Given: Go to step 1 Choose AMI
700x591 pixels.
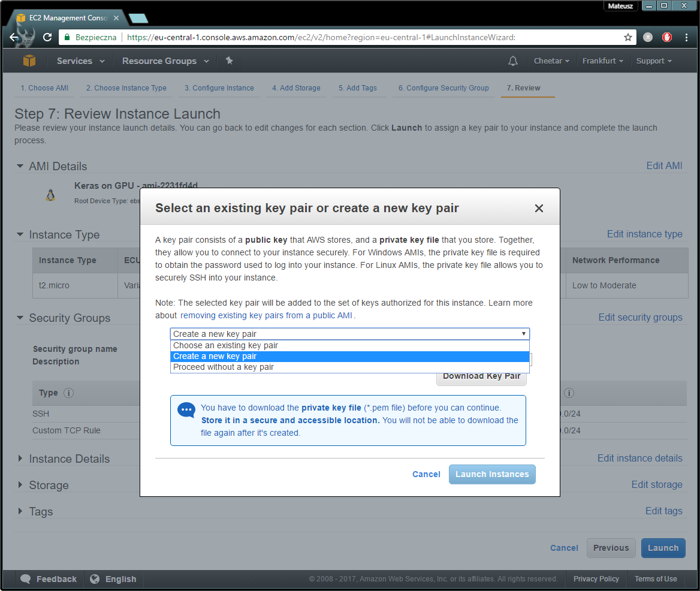Looking at the screenshot, I should (44, 88).
